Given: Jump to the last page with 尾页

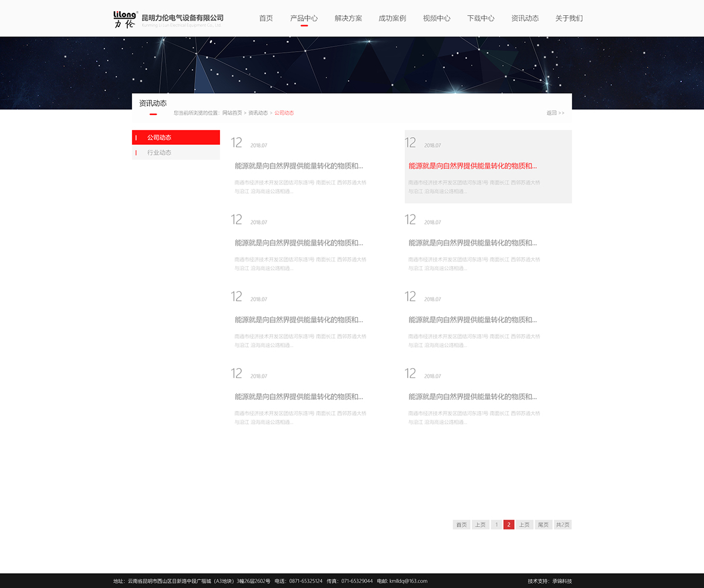Looking at the screenshot, I should [543, 525].
